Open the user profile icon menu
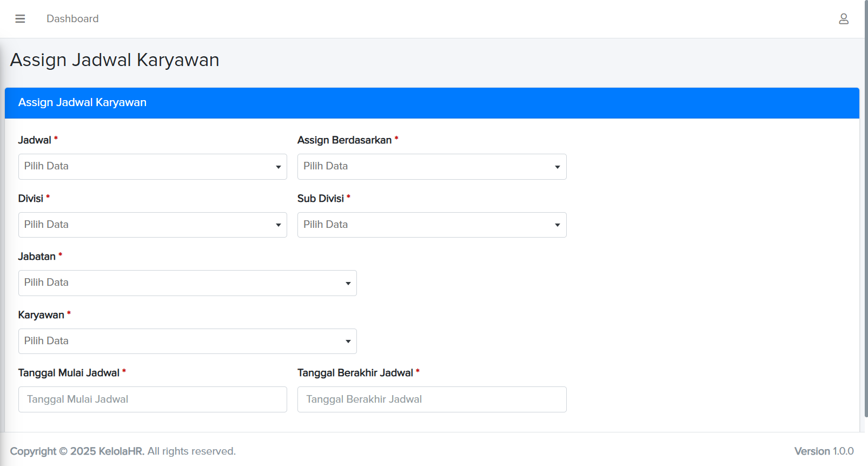 (x=843, y=19)
